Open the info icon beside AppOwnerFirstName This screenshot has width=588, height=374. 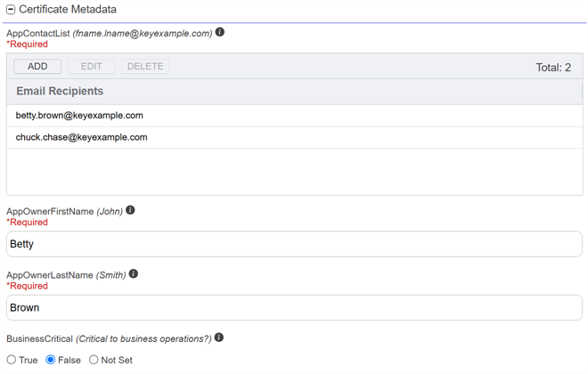130,210
